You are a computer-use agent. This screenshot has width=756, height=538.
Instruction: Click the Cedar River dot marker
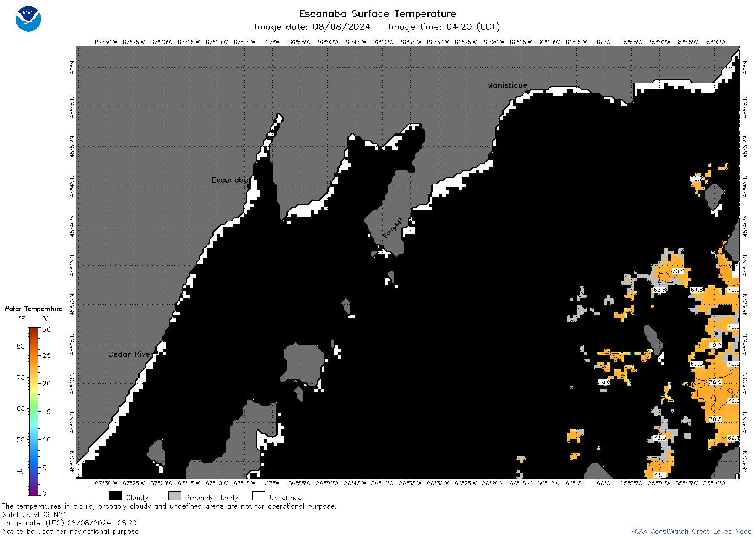pyautogui.click(x=156, y=352)
